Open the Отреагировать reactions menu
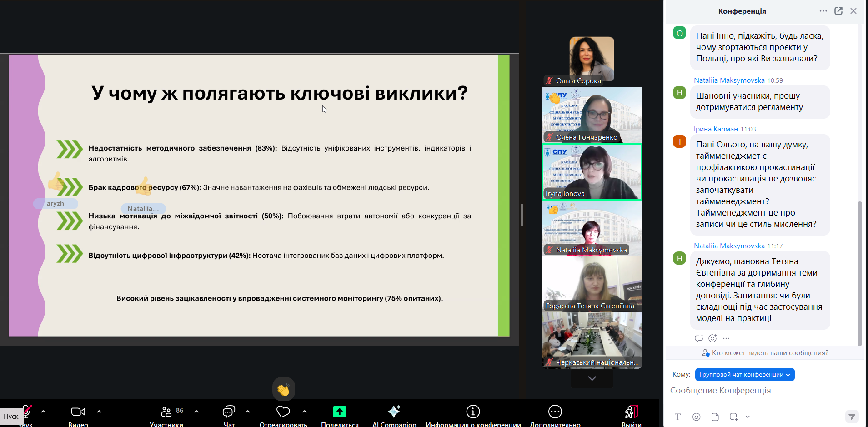Image resolution: width=868 pixels, height=427 pixels. tap(283, 412)
